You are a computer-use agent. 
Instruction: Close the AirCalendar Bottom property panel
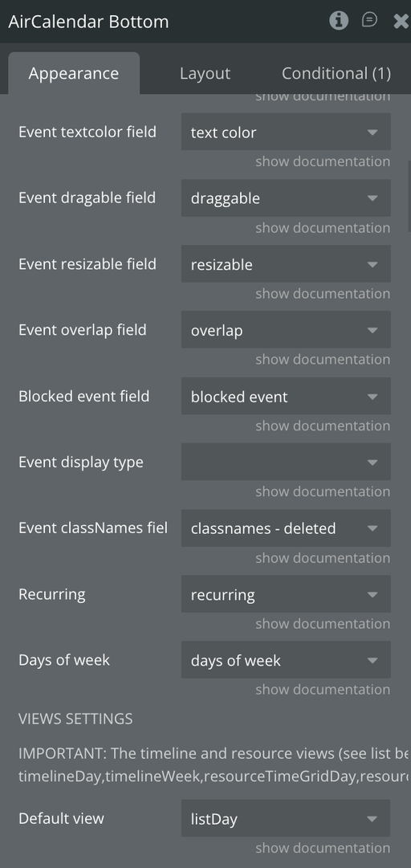pyautogui.click(x=401, y=21)
